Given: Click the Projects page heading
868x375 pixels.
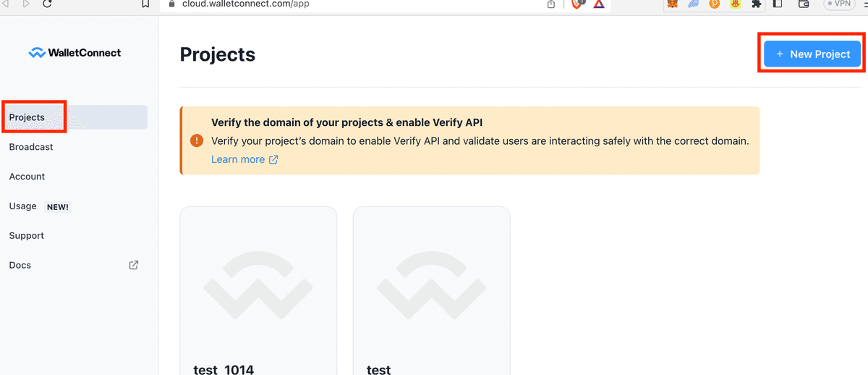Looking at the screenshot, I should [218, 54].
